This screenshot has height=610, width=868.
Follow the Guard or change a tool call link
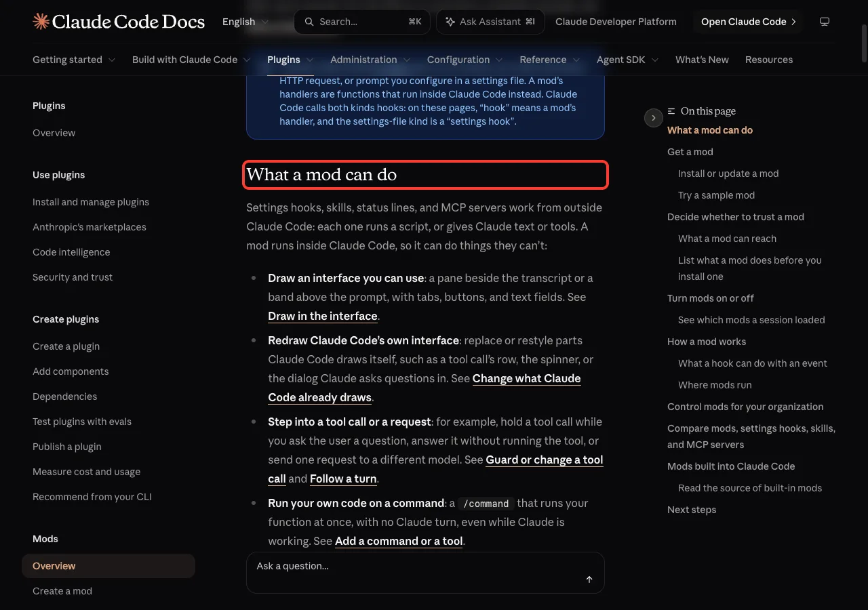coord(435,469)
